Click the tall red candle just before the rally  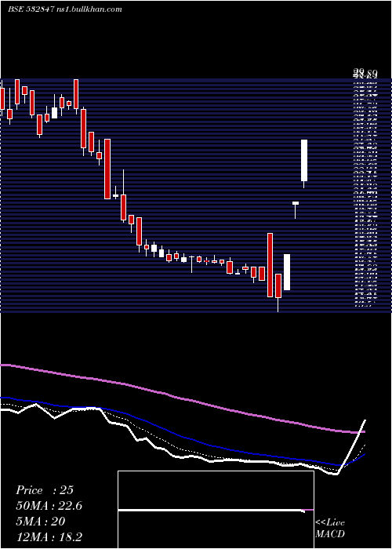point(270,265)
